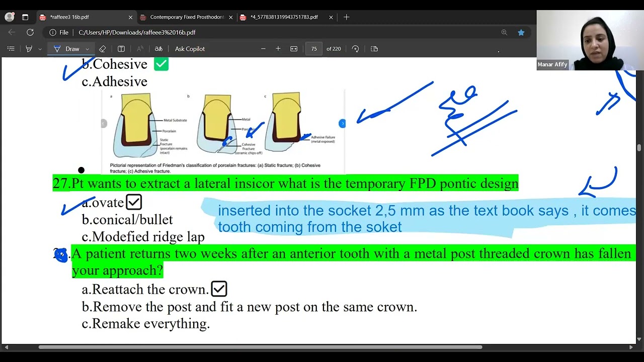Click the Read aloud icon

pos(140,49)
